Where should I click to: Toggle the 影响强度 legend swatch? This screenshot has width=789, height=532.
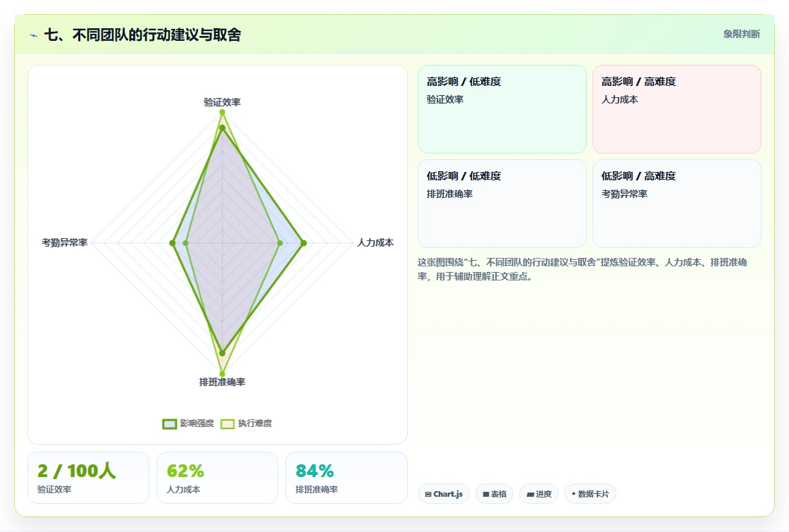click(170, 423)
